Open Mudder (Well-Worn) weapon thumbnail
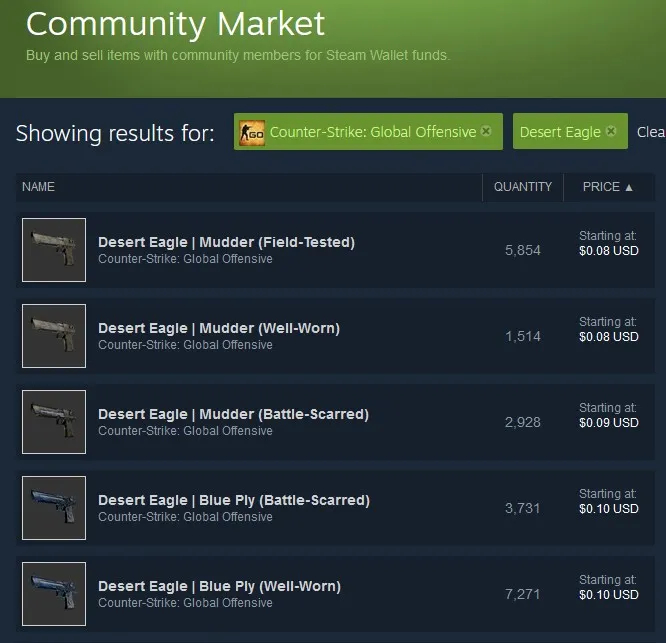This screenshot has width=666, height=643. 54,336
